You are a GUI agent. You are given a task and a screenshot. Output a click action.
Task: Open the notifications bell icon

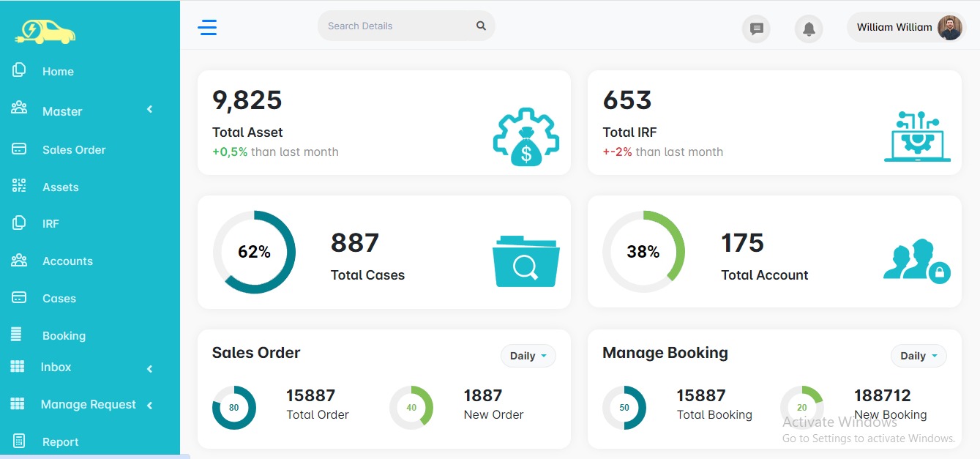click(809, 29)
